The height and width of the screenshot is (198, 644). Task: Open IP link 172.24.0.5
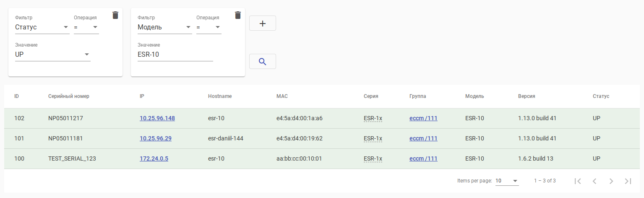point(154,158)
